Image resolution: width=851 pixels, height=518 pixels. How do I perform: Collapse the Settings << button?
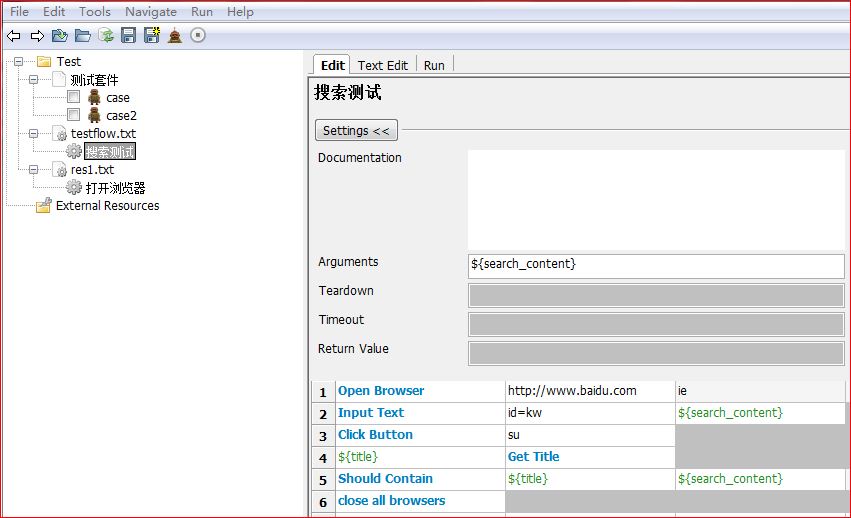tap(356, 130)
